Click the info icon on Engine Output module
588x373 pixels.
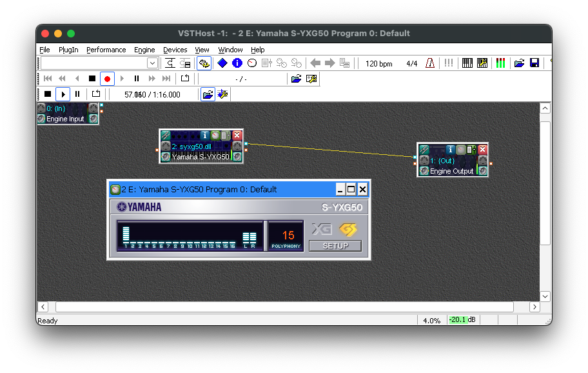pos(451,149)
